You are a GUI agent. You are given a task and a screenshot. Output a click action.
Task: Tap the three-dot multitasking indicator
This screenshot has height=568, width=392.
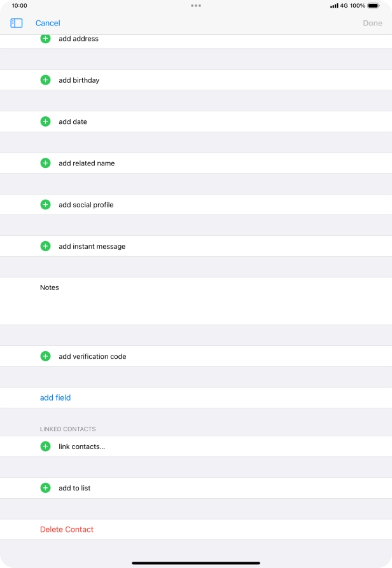click(196, 6)
